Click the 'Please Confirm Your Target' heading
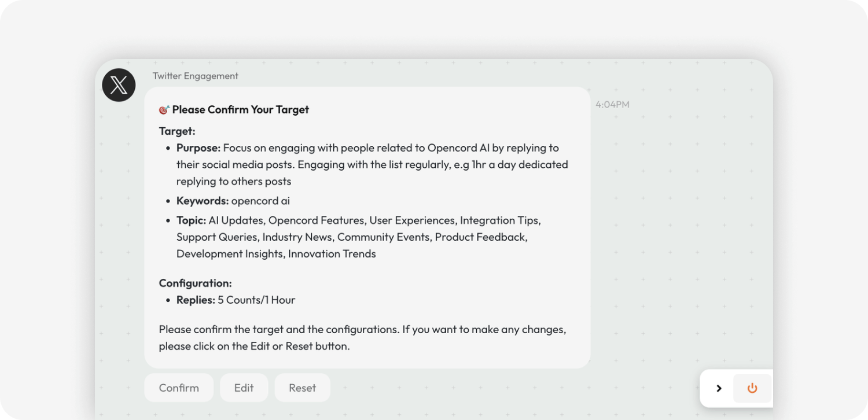The width and height of the screenshot is (868, 420). pos(240,109)
